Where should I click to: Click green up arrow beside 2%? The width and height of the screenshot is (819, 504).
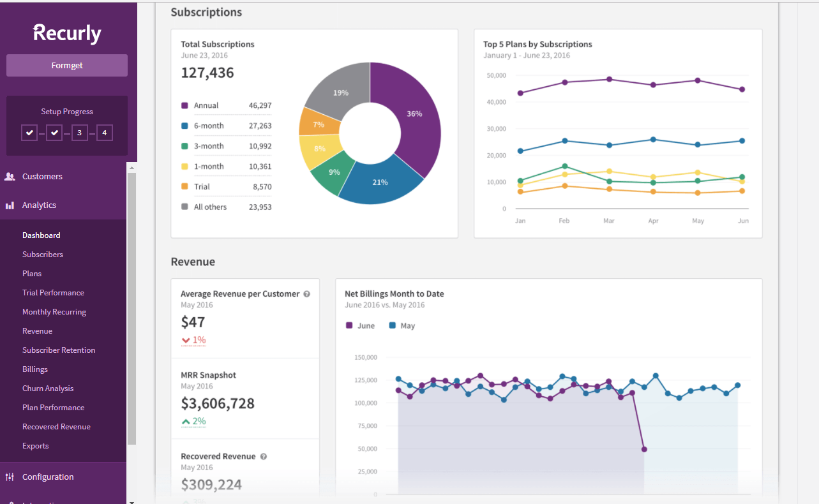click(x=186, y=422)
